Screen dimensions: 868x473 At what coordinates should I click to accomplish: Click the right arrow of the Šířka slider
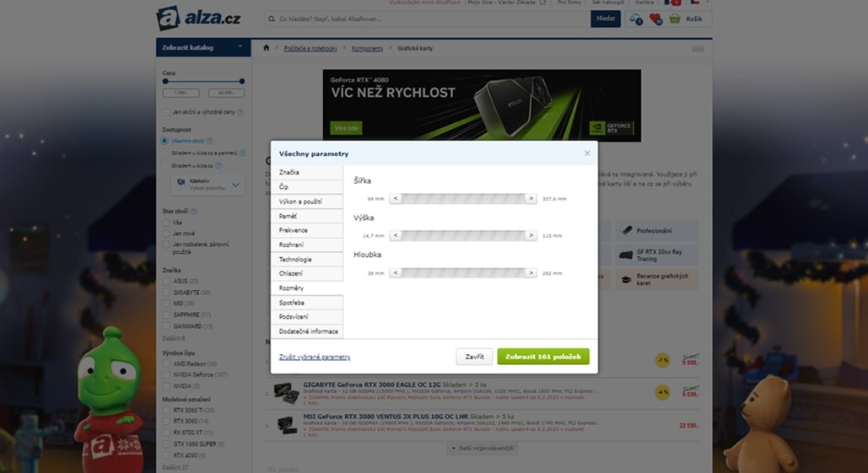531,199
